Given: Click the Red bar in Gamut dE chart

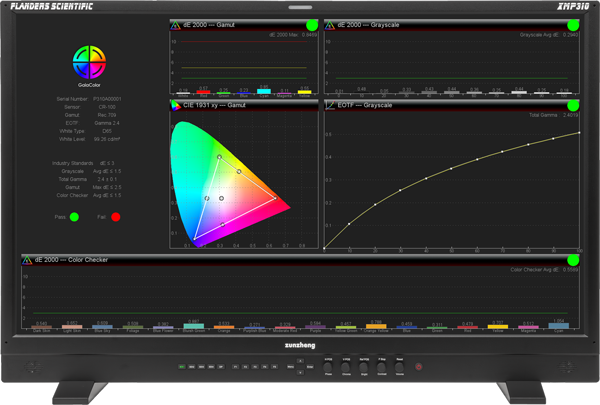Looking at the screenshot, I should [x=203, y=92].
